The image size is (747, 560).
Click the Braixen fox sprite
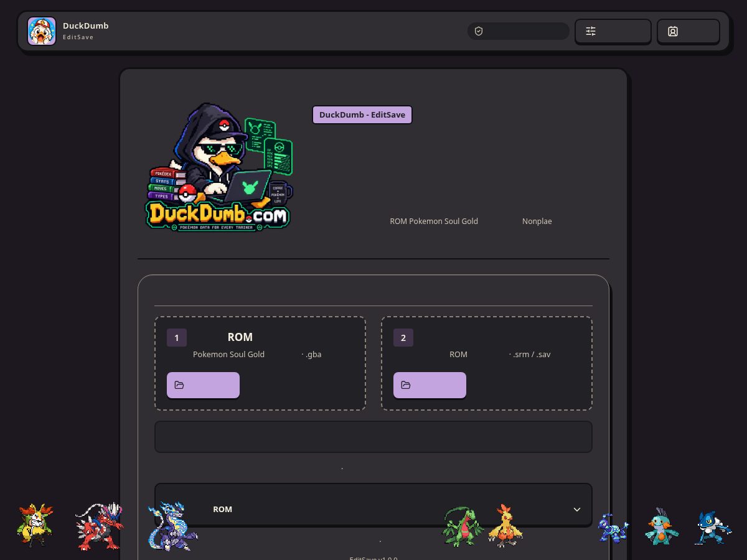coord(35,526)
